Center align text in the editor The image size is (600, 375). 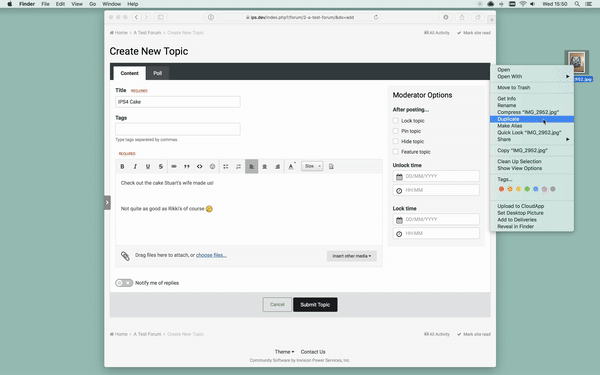264,166
